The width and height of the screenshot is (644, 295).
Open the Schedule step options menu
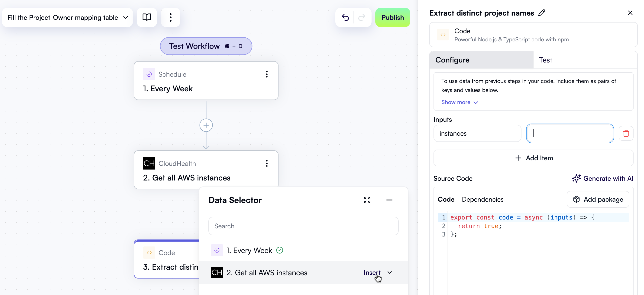tap(267, 74)
